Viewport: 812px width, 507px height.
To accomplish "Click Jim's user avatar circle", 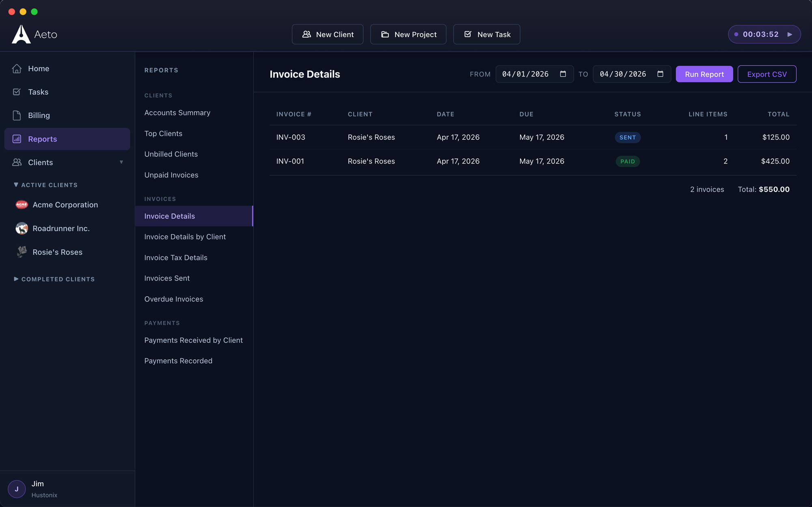I will pos(17,489).
